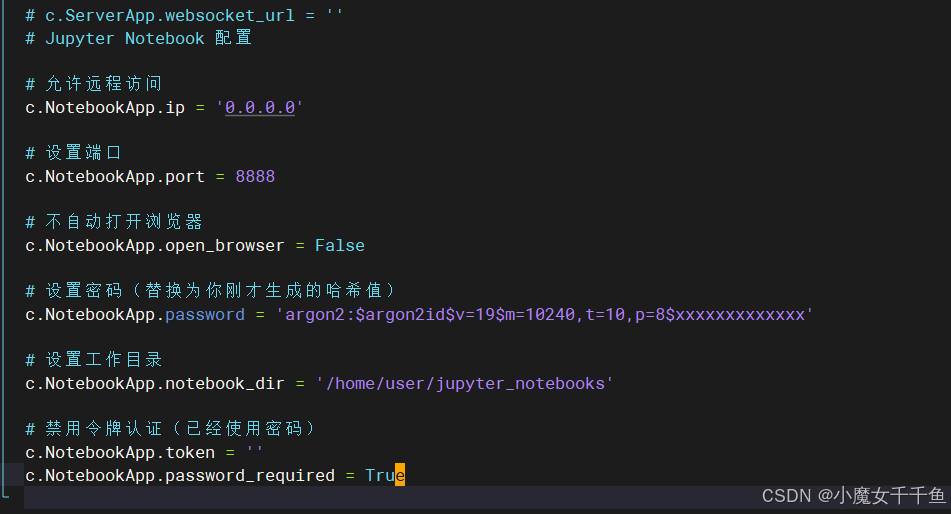Click the argon2 hash string value
Screen dimensions: 951x514
tap(544, 314)
